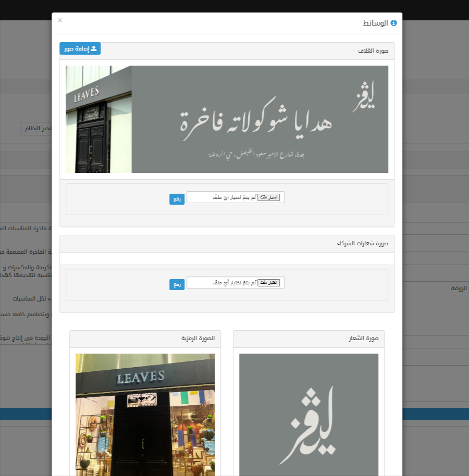Expand the مدير النظام dropdown behind dialog
This screenshot has height=476, width=469.
35,129
